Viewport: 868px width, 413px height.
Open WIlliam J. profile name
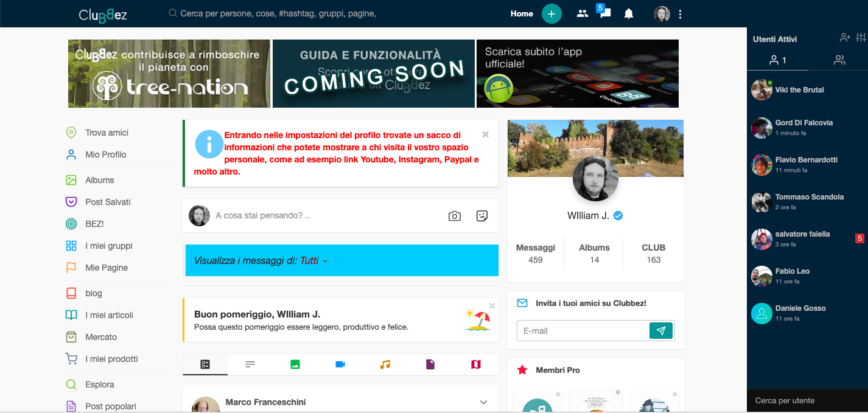pos(588,215)
